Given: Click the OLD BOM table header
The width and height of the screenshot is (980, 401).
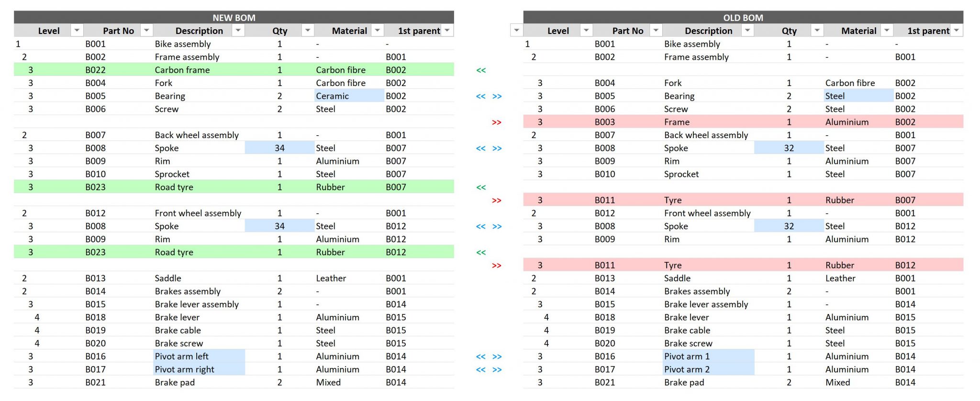Looking at the screenshot, I should 743,17.
